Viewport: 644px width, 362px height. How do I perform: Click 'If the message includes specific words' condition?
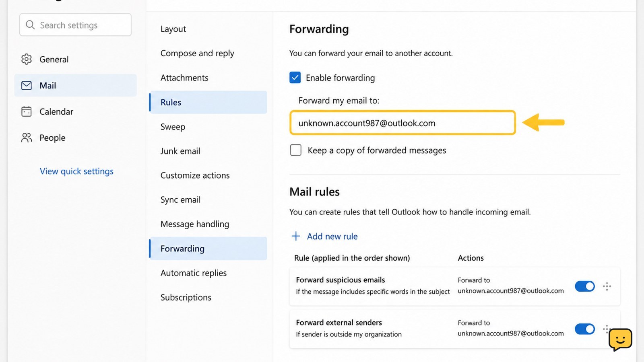coord(373,292)
